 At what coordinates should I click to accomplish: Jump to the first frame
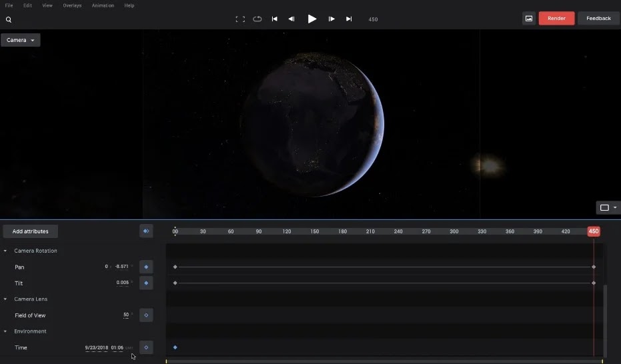[274, 19]
